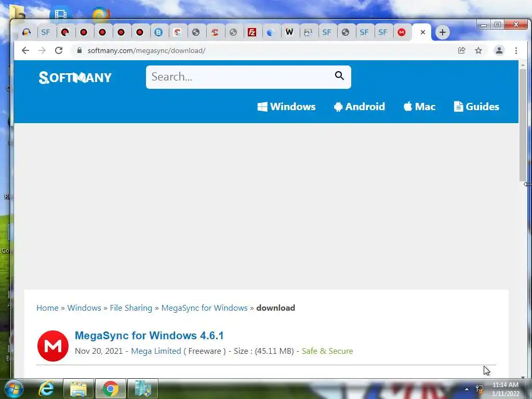Switch to the blue B icon tab
This screenshot has width=532, height=399.
pos(158,32)
